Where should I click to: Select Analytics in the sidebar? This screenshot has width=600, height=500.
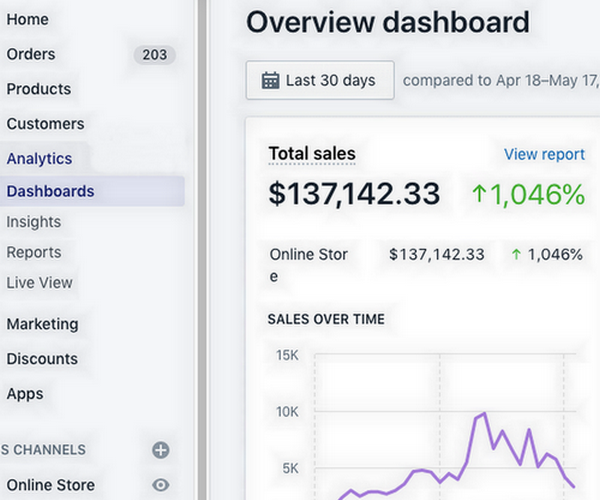point(39,159)
